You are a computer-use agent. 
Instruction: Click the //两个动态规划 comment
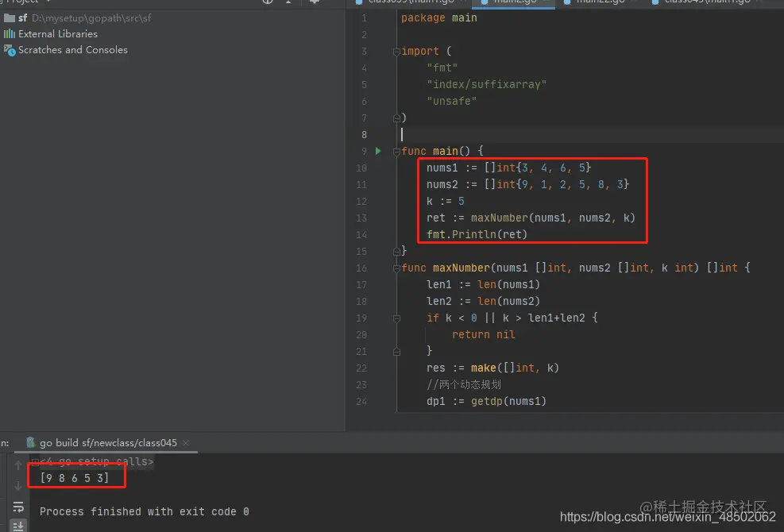464,384
